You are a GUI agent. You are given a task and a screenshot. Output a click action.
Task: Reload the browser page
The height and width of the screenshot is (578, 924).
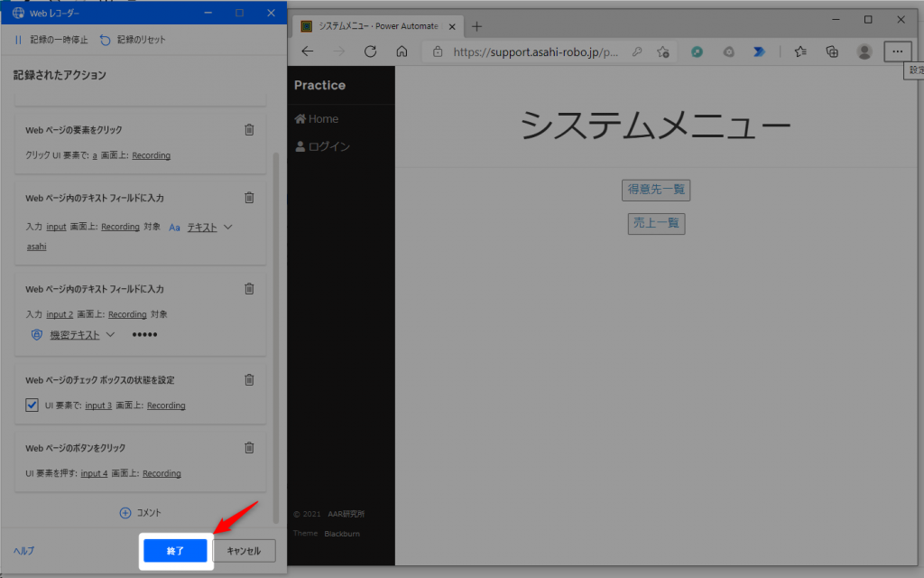coord(370,51)
